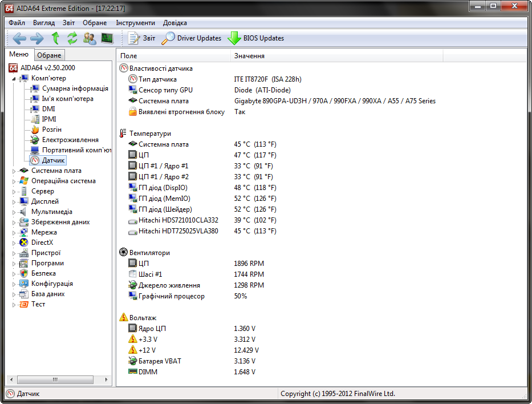Screen dimensions: 532x404
Task: Expand the Збереження даних node
Action: point(14,223)
